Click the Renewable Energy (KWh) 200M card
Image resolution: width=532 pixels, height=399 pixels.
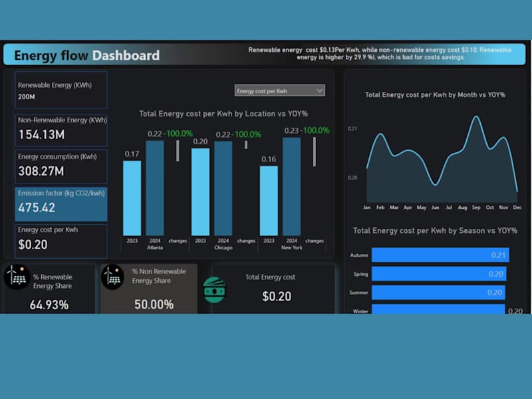(x=61, y=90)
